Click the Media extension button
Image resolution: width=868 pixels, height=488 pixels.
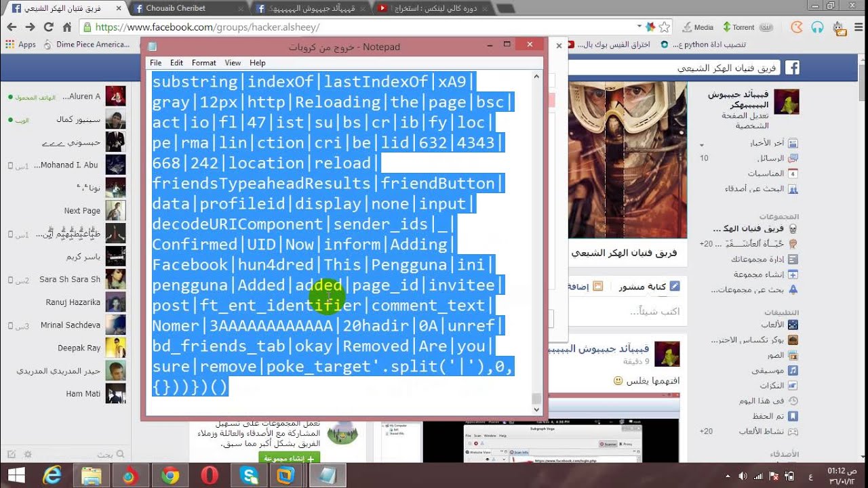697,27
